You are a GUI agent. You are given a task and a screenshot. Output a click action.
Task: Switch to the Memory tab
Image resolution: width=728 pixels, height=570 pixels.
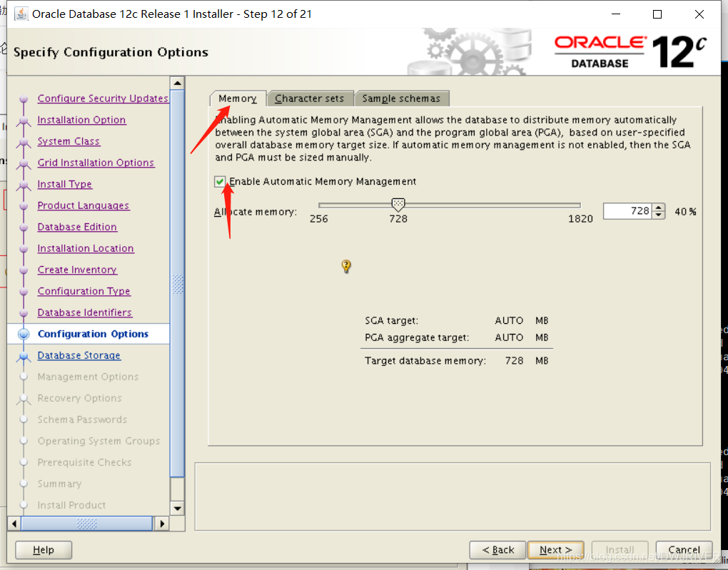(x=238, y=98)
